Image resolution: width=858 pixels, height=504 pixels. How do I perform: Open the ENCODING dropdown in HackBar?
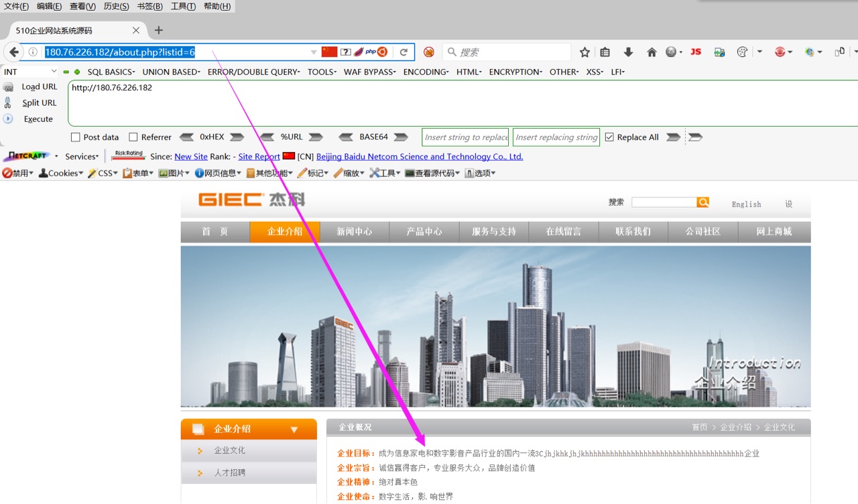[x=425, y=72]
